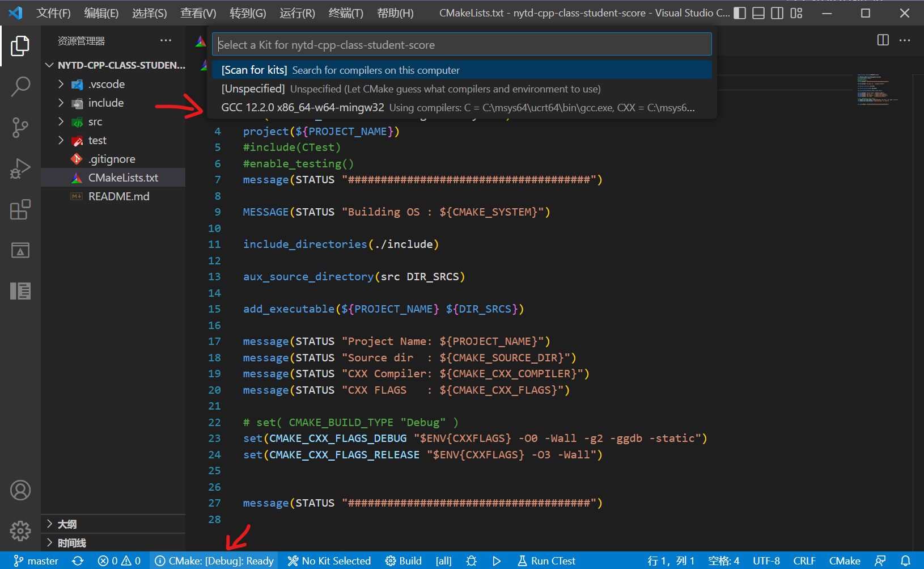
Task: Click the CMake launch play icon in status bar
Action: pos(497,560)
